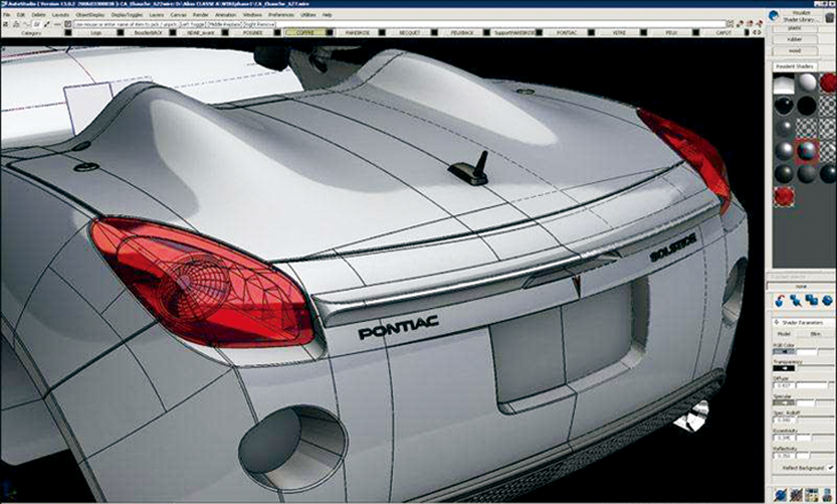Click the blue cubes shader icon

tap(811, 300)
